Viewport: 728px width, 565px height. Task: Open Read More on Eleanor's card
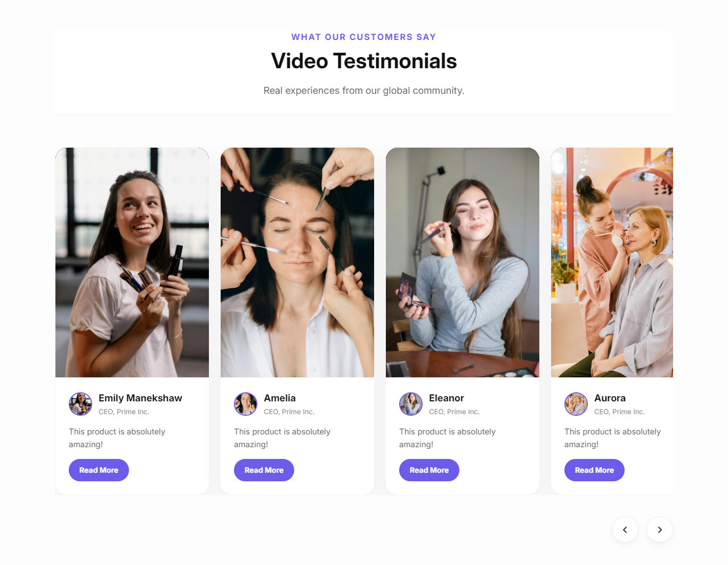click(429, 470)
